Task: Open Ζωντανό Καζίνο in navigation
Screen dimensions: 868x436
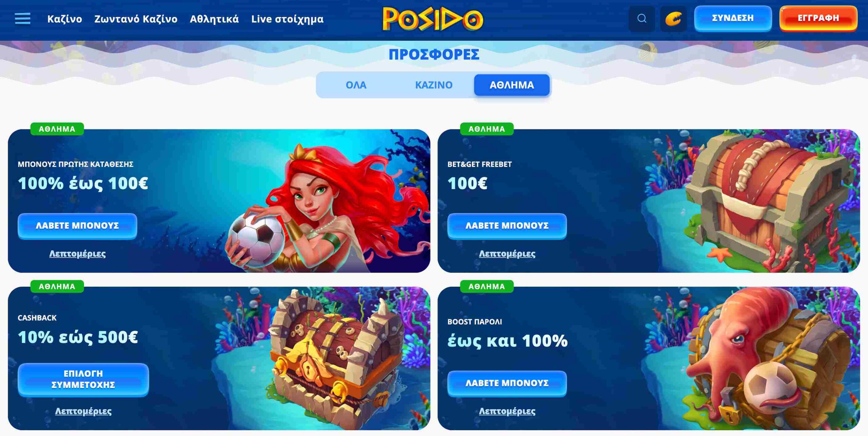Action: coord(136,19)
